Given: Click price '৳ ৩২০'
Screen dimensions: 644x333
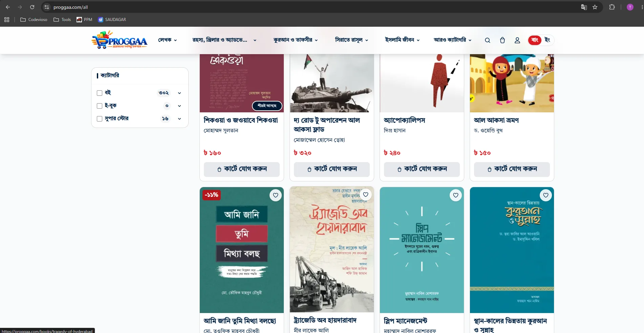Looking at the screenshot, I should pyautogui.click(x=302, y=153).
